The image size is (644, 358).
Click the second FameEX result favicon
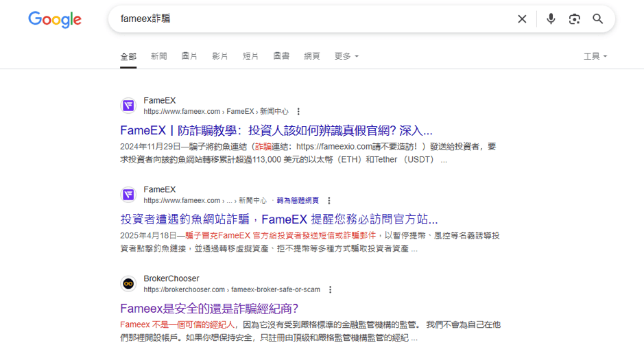pyautogui.click(x=128, y=195)
